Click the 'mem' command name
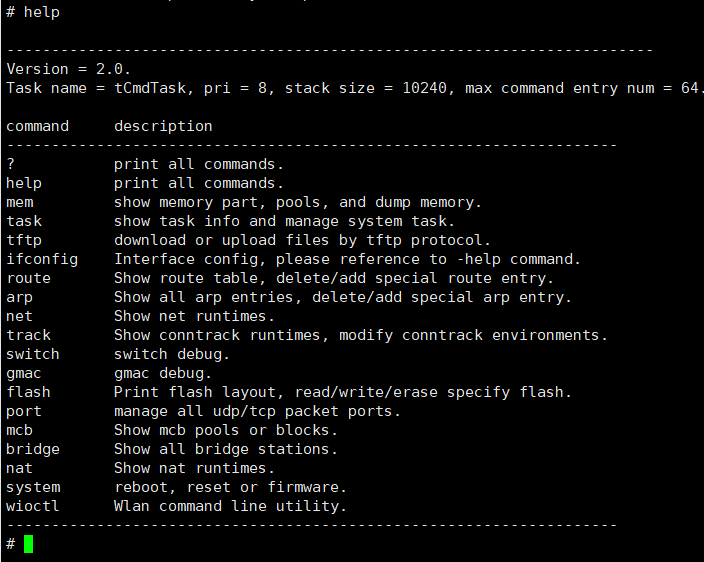Viewport: 704px width, 562px height. click(x=20, y=202)
